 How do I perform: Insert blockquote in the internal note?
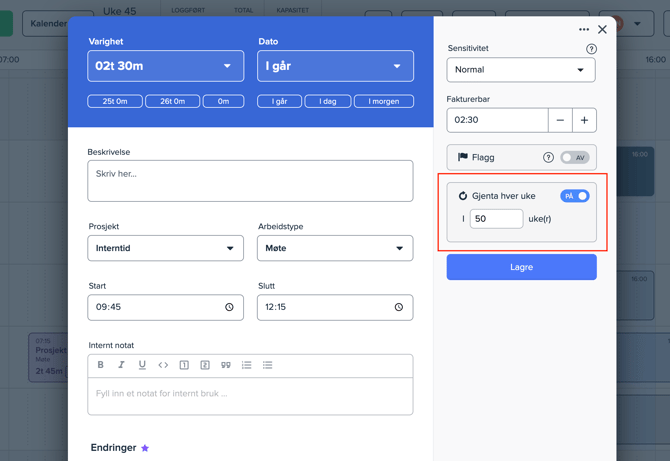tap(226, 365)
